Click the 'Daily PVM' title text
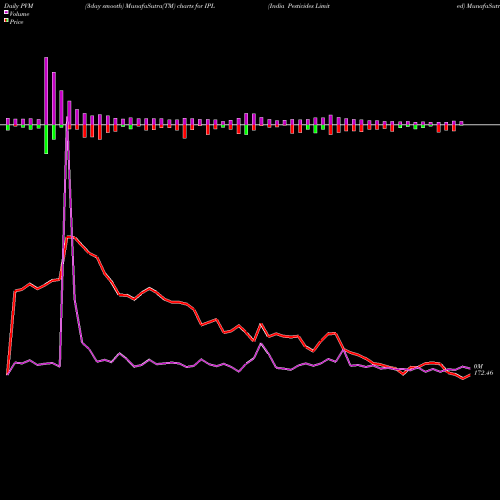The image size is (500, 500). [19, 6]
